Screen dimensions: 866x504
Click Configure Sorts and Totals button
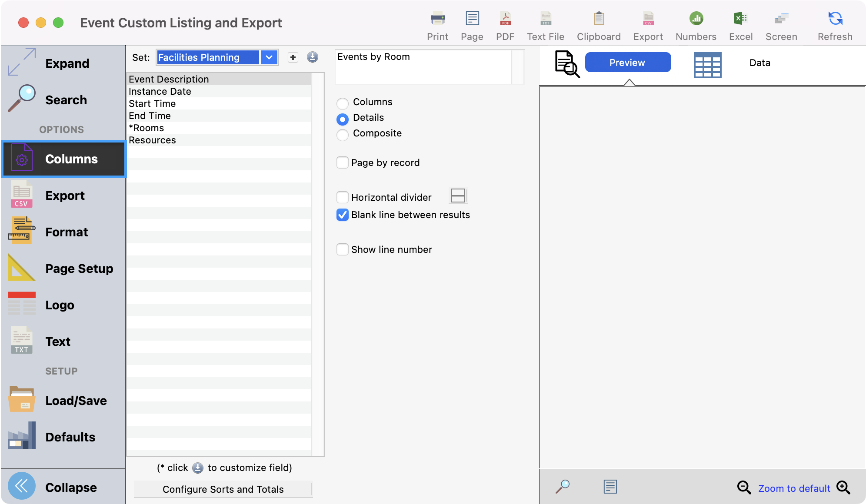click(x=223, y=489)
